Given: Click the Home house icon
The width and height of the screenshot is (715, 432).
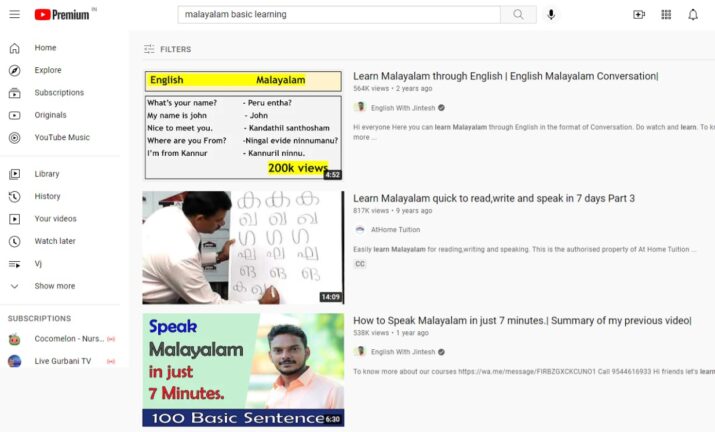Looking at the screenshot, I should (15, 48).
